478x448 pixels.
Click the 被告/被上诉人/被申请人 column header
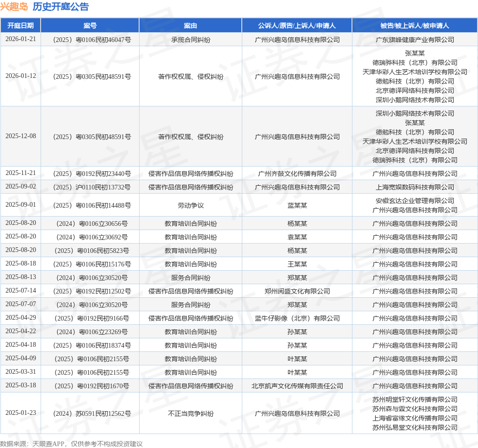(x=415, y=26)
